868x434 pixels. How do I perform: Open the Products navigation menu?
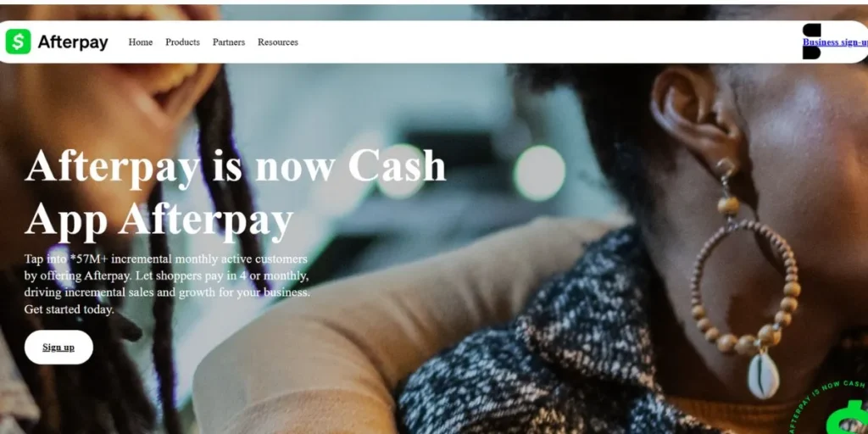183,42
